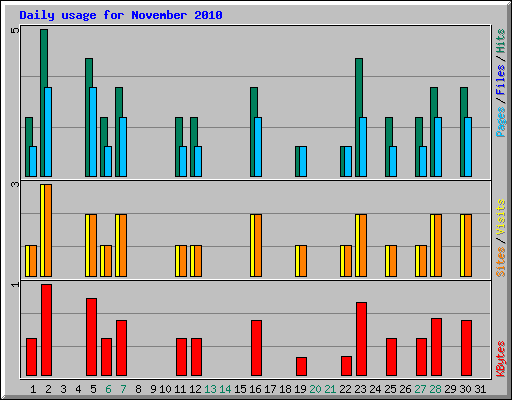The image size is (512, 400).
Task: Click the orange Sites bar for day 2
Action: pos(48,230)
